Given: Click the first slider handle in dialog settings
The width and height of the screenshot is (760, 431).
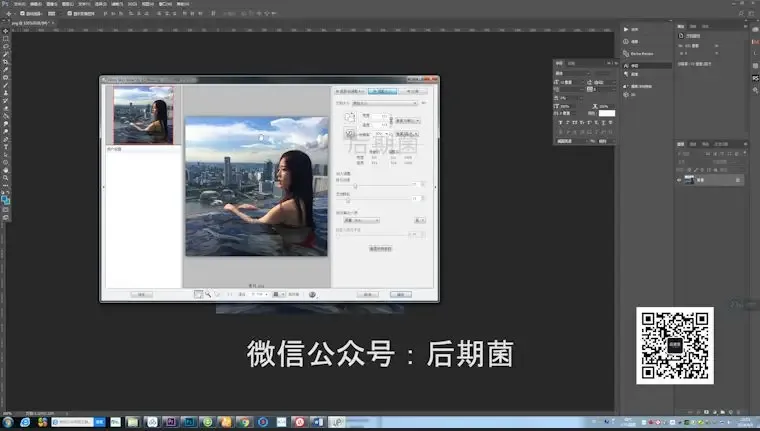Looking at the screenshot, I should point(355,186).
